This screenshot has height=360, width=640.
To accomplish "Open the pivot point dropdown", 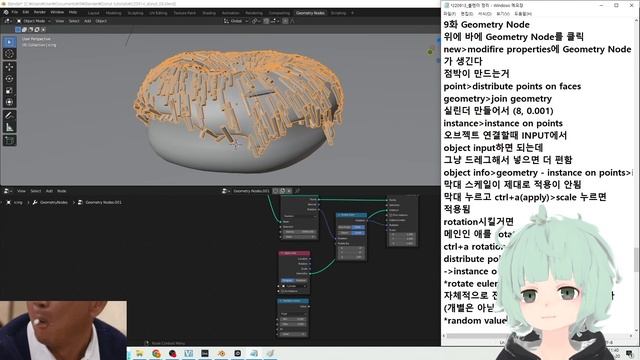I will pyautogui.click(x=256, y=21).
